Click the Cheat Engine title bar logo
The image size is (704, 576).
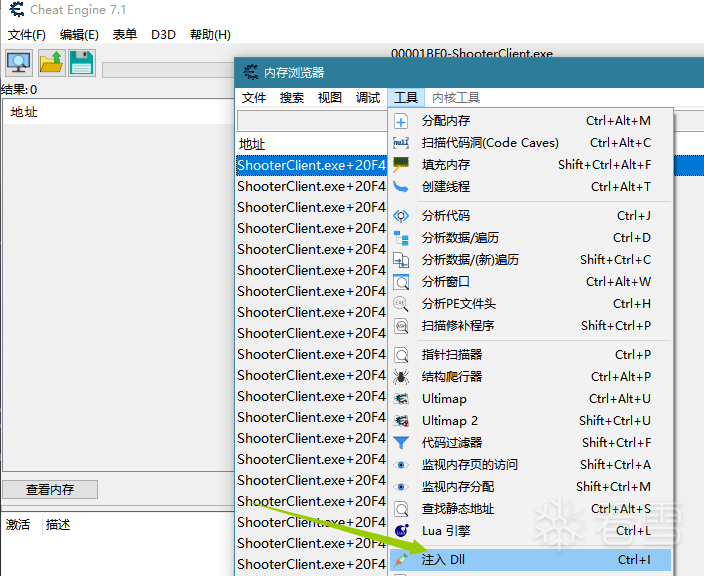coord(17,9)
